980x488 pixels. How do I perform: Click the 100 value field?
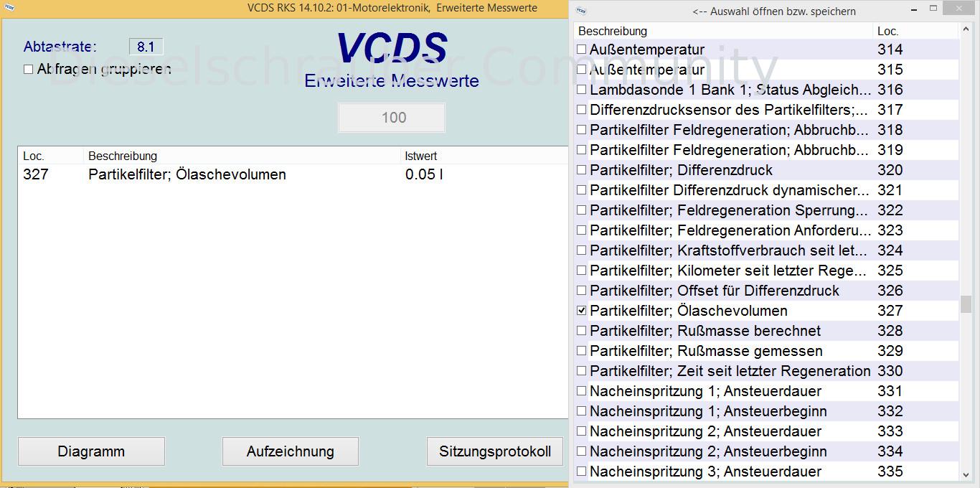tap(392, 118)
